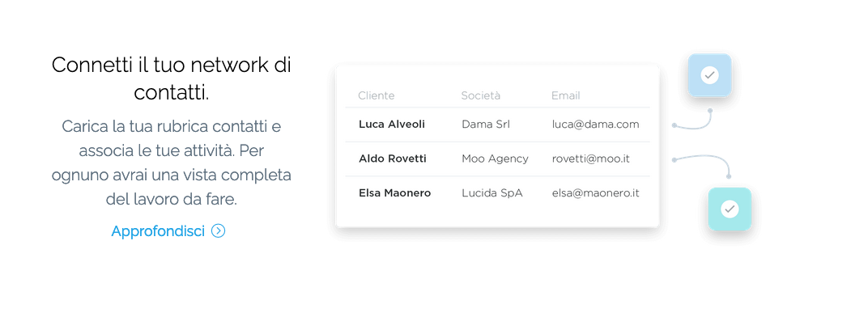The height and width of the screenshot is (317, 868).
Task: Click the client name Aldo Rovetti
Action: tap(393, 158)
